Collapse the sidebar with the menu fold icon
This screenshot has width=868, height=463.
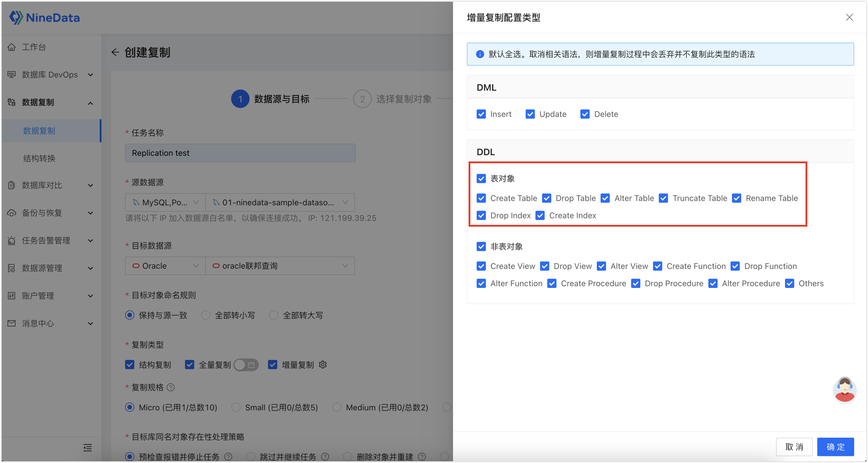[x=88, y=447]
